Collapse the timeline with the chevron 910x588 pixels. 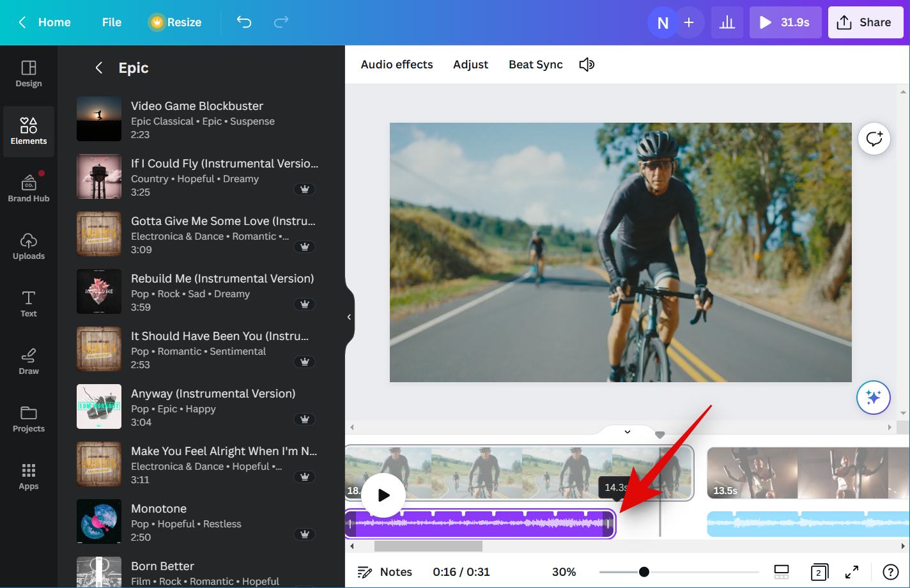click(x=628, y=432)
